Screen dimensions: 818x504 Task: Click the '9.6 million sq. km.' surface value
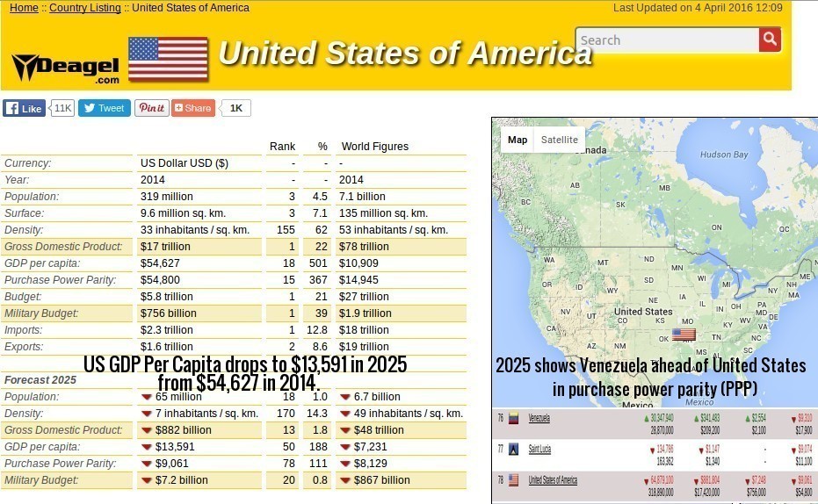(183, 213)
